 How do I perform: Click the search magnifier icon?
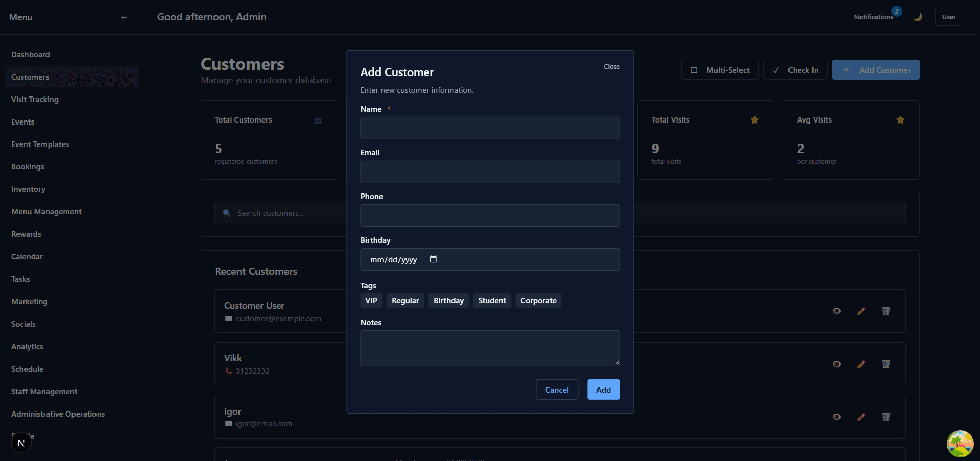pos(227,213)
